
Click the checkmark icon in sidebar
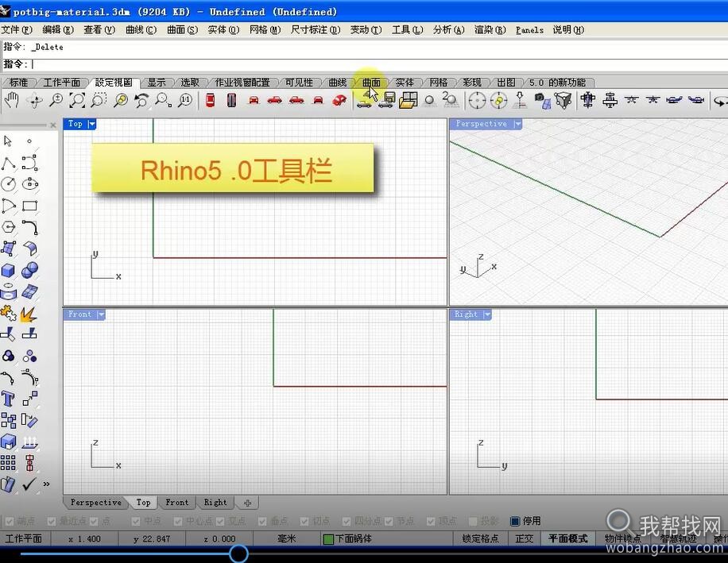pyautogui.click(x=29, y=484)
